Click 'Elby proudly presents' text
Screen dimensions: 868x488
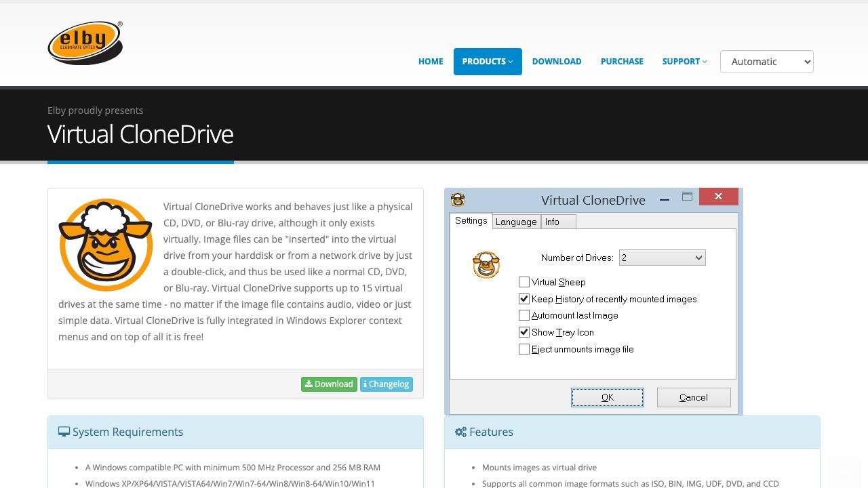click(x=96, y=110)
